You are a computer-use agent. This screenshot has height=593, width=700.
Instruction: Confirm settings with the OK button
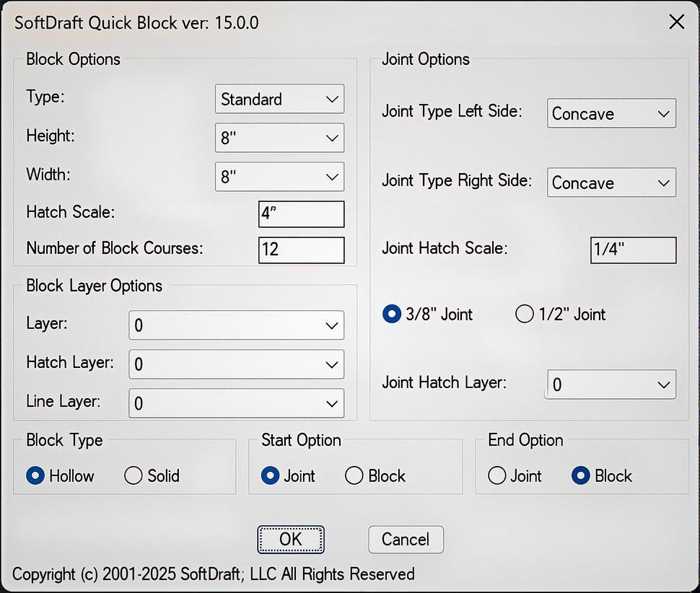(291, 540)
